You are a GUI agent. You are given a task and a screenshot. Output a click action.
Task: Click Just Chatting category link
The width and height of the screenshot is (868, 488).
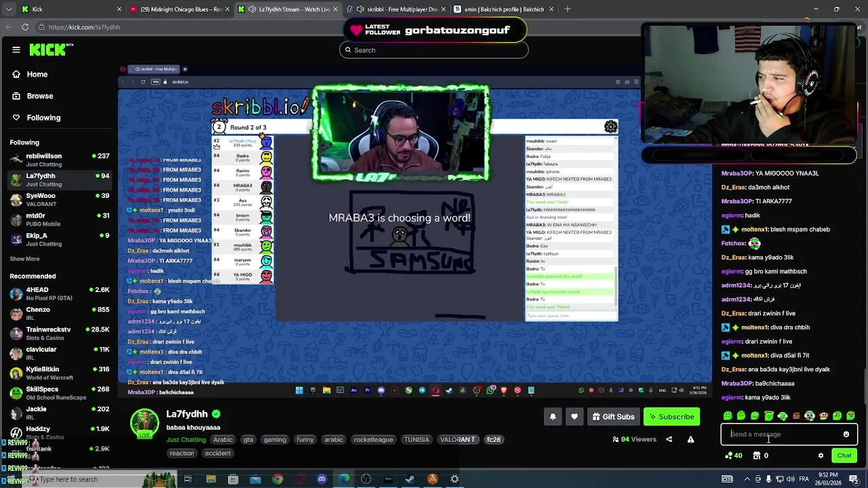pyautogui.click(x=186, y=440)
